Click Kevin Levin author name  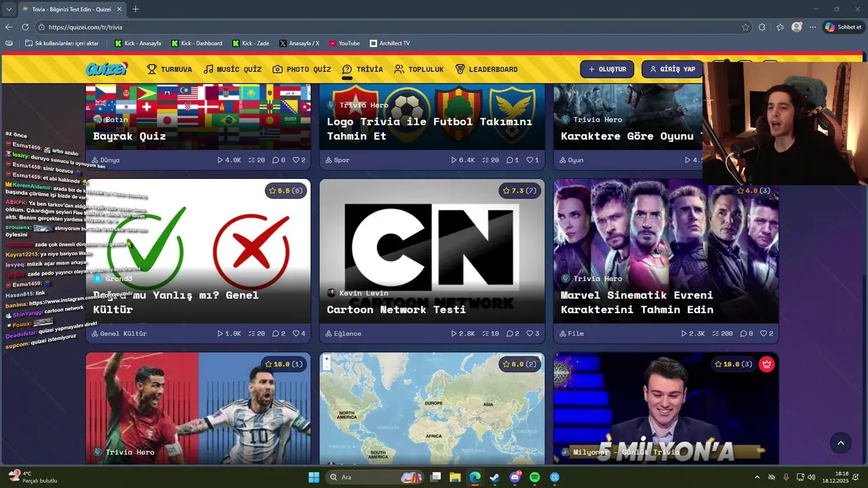point(363,293)
